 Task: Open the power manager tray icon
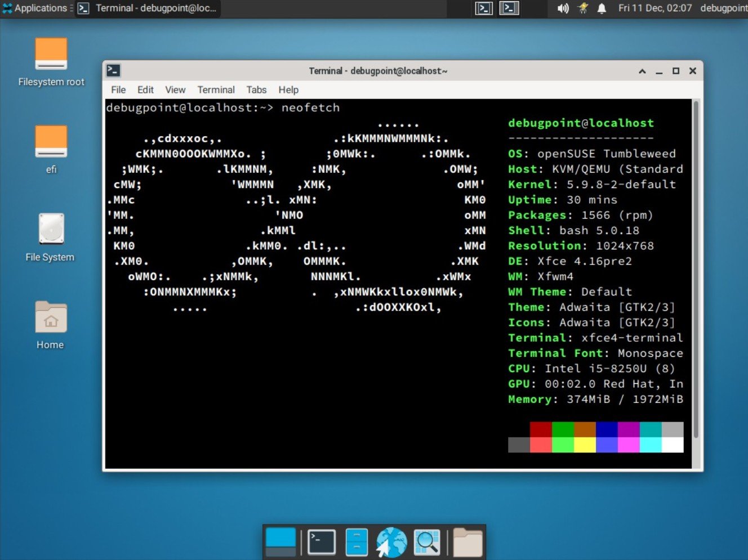pyautogui.click(x=584, y=8)
